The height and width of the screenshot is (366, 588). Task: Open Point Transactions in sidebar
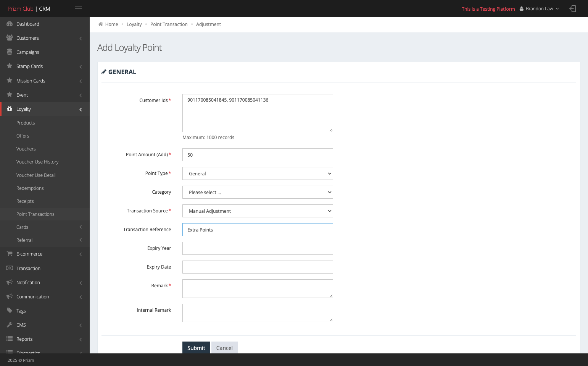(35, 214)
